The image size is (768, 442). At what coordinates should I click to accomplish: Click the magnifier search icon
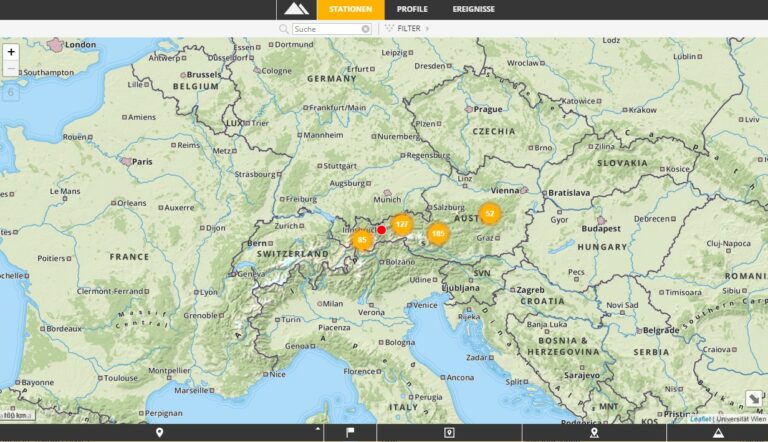tap(284, 29)
